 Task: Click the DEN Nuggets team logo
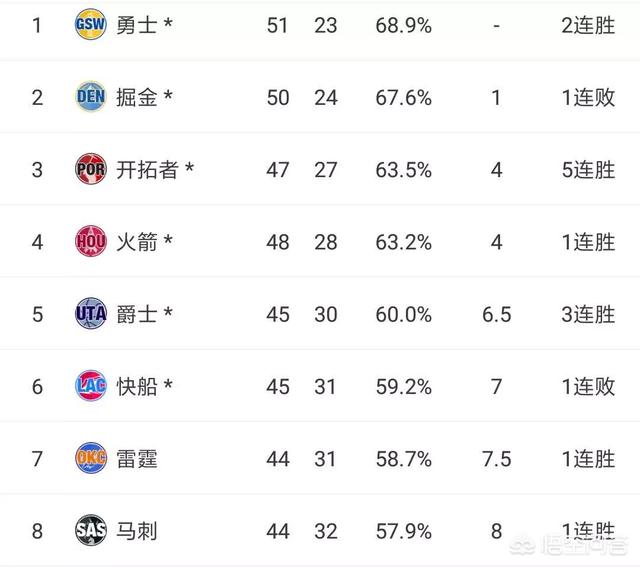pos(91,96)
